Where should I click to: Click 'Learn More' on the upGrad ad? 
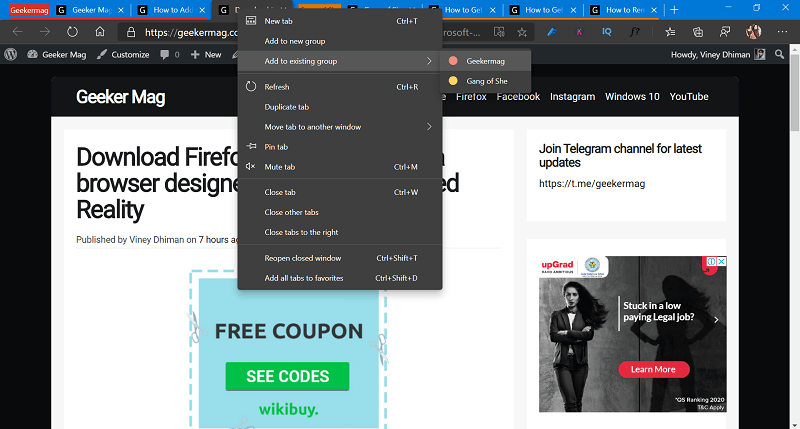[654, 369]
